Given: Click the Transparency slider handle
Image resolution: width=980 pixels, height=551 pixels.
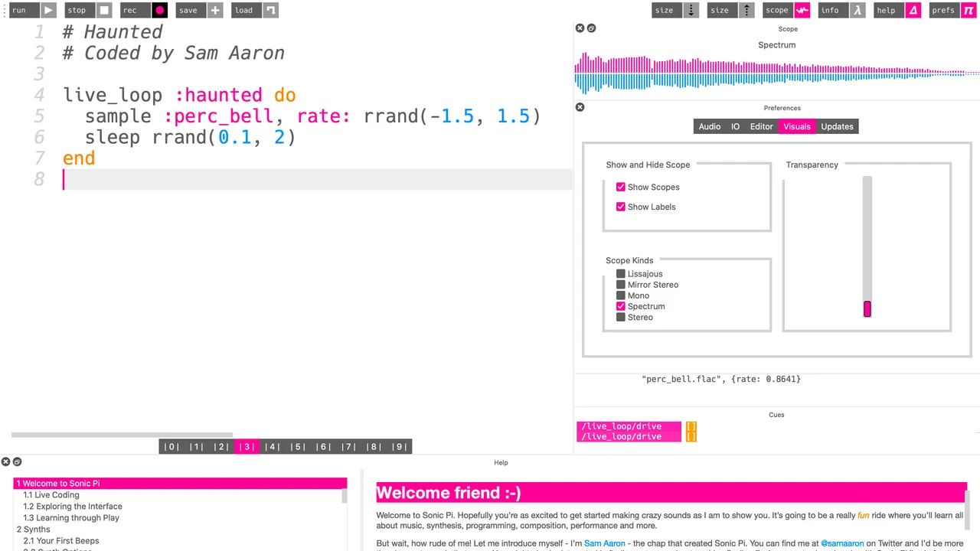Looking at the screenshot, I should 867,309.
